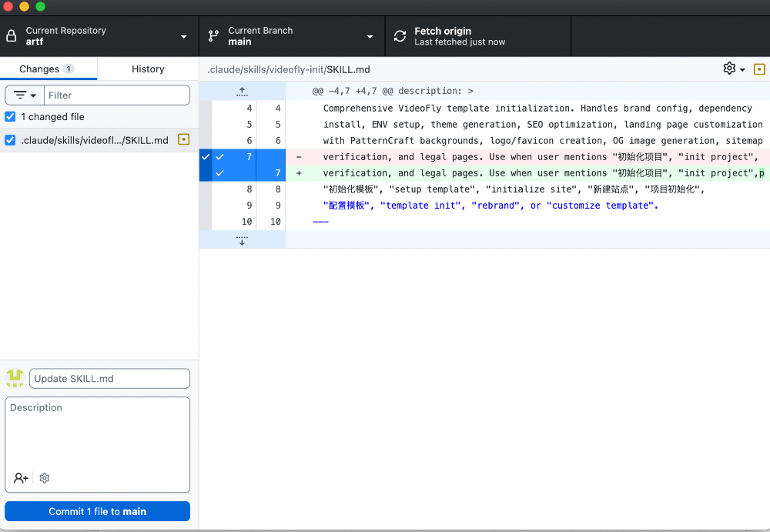
Task: Expand diff upward with arrow icon
Action: pos(242,91)
